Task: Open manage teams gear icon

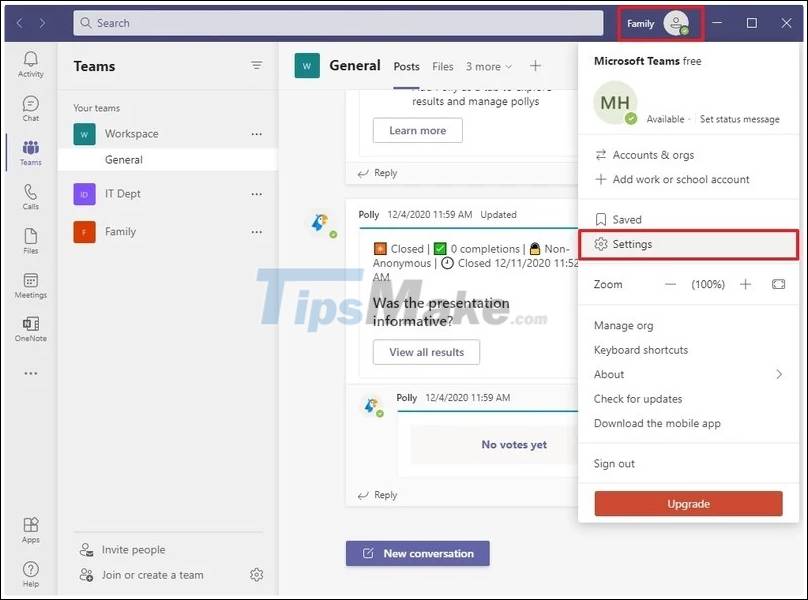Action: pos(256,574)
